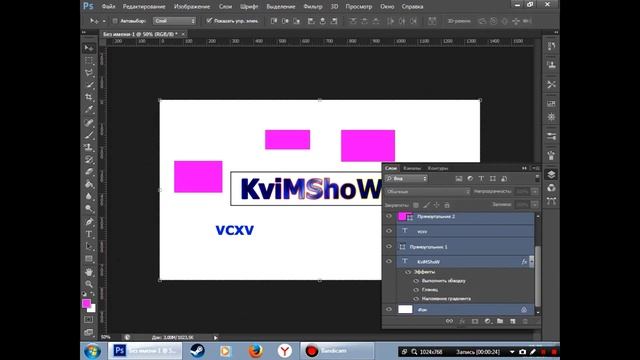Select the Brush tool
The width and height of the screenshot is (640, 360).
tap(89, 135)
